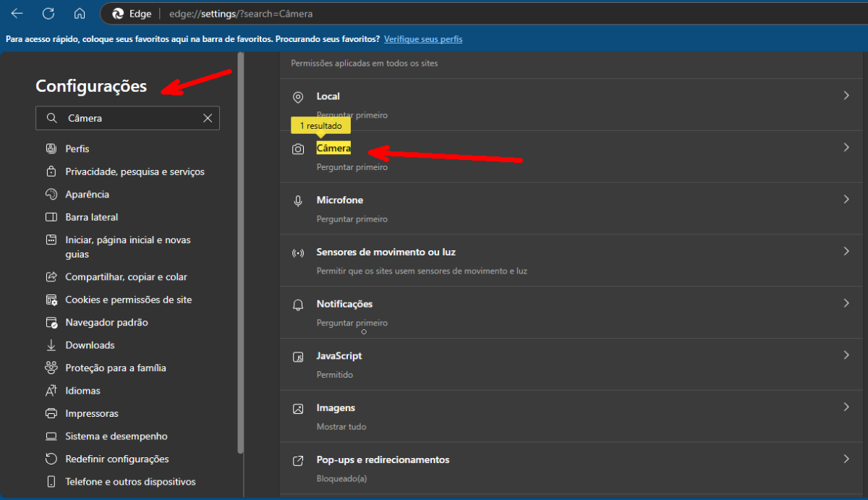868x500 pixels.
Task: Expand the Microfone permission arrow
Action: click(846, 200)
